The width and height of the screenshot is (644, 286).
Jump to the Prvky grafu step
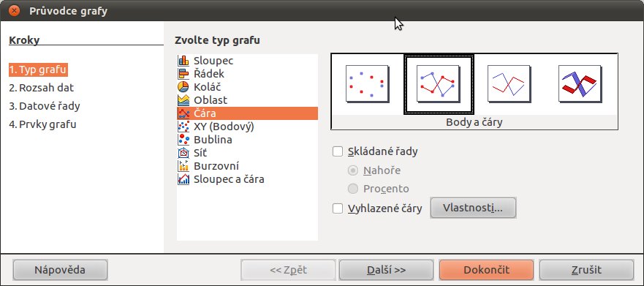pyautogui.click(x=42, y=124)
